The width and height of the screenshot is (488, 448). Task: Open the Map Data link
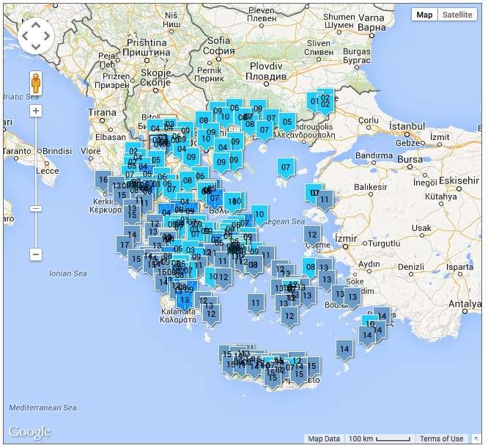pyautogui.click(x=324, y=438)
